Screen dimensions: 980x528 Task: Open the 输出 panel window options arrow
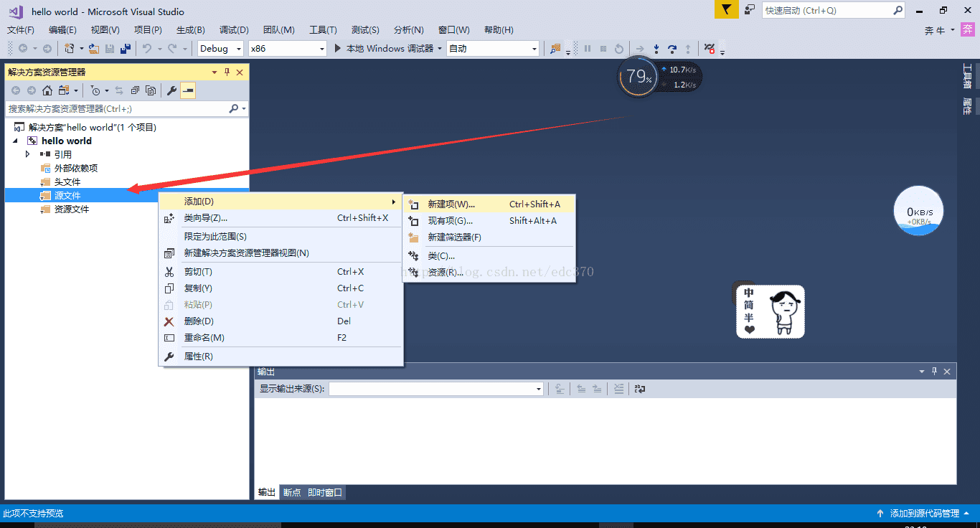(922, 372)
